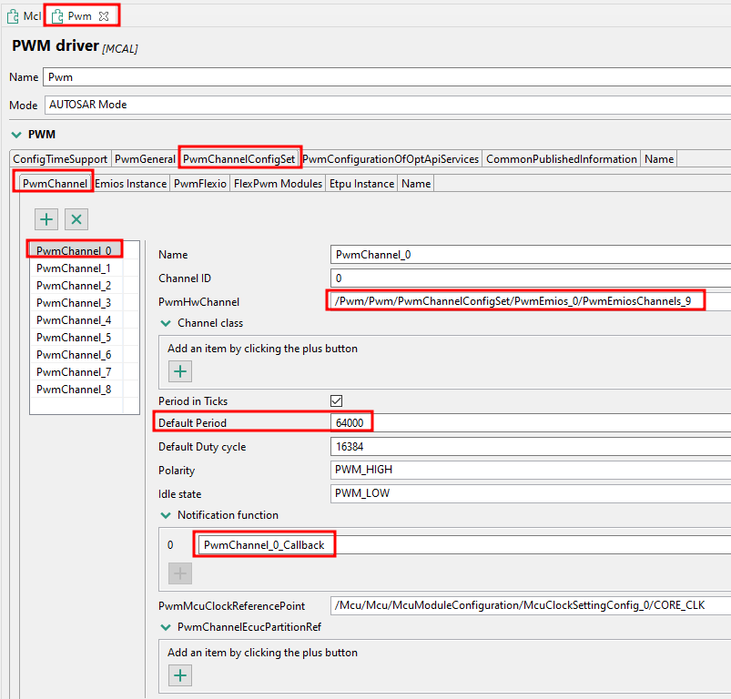Click the Default Duty cycle field 16384

pos(531,447)
